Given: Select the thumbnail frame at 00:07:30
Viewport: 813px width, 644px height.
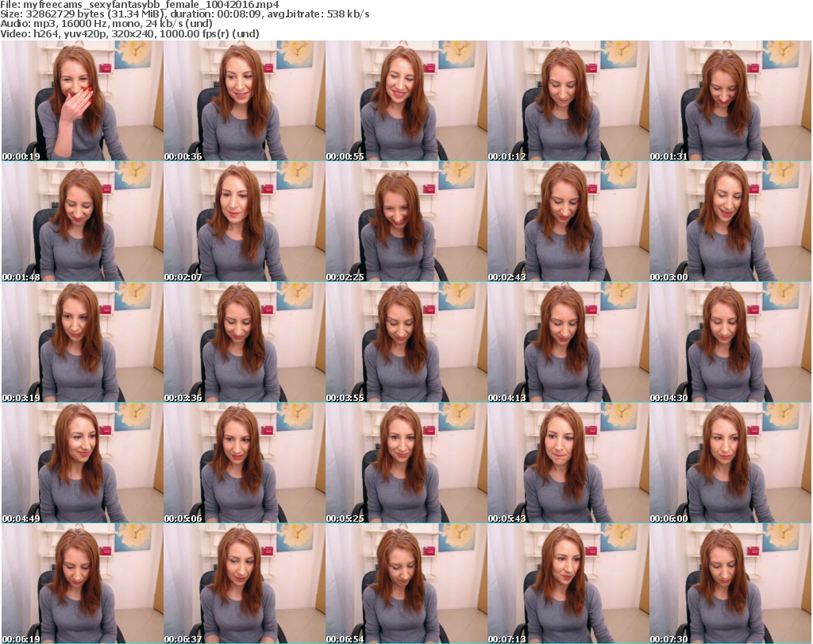Looking at the screenshot, I should pyautogui.click(x=730, y=584).
